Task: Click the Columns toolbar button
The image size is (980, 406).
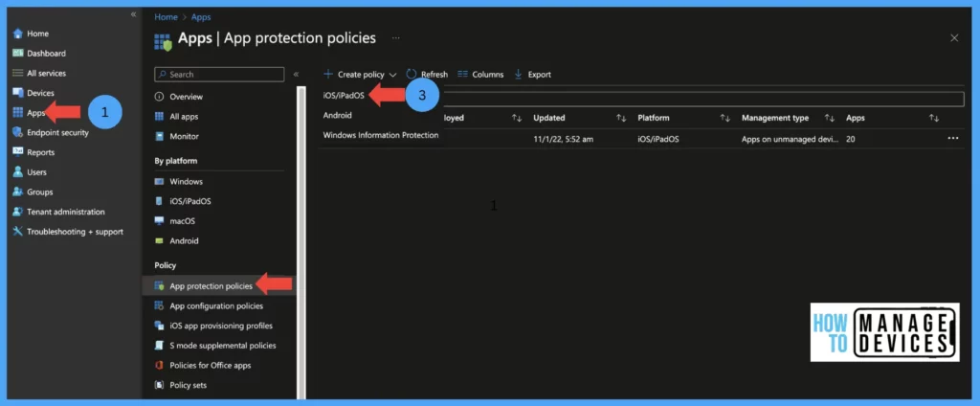Action: 480,75
